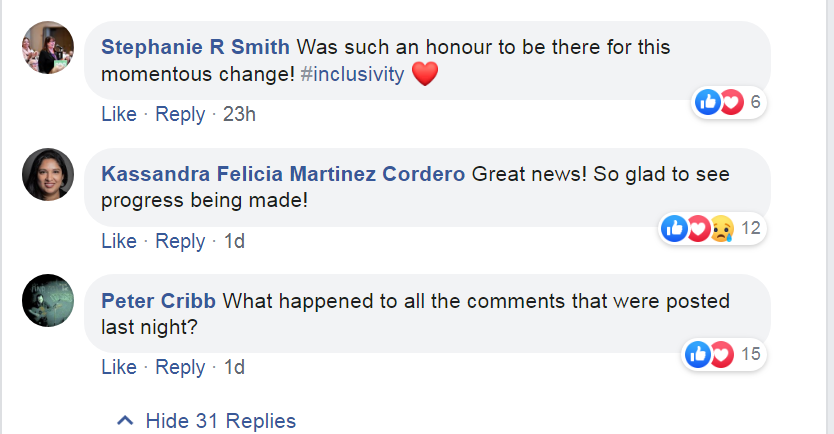Click the #inclusivity hashtag
Screen dimensions: 834x434
352,74
